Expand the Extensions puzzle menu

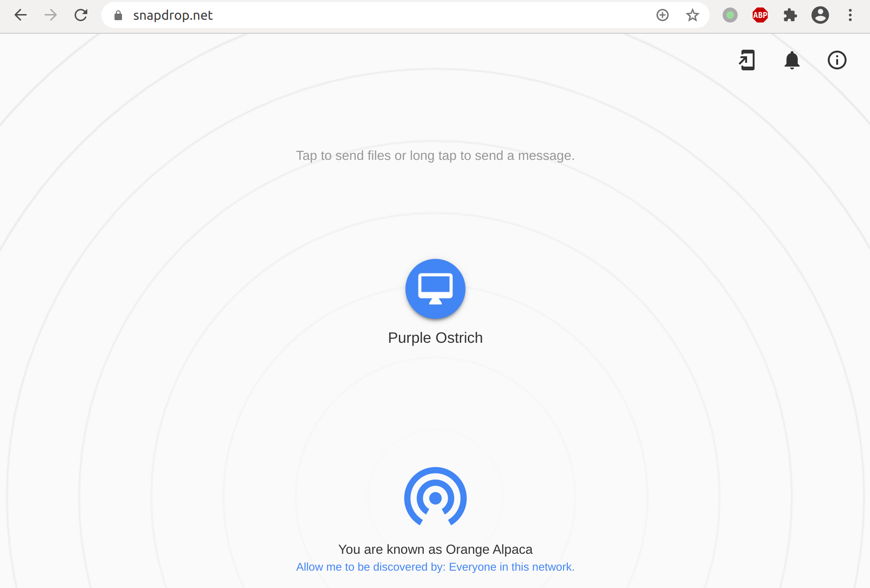[x=790, y=15]
